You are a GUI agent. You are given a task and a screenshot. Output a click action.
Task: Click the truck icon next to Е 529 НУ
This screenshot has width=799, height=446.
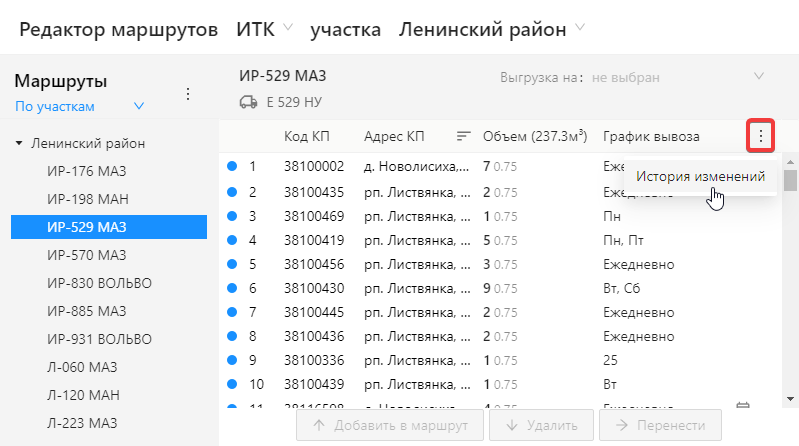tap(248, 101)
